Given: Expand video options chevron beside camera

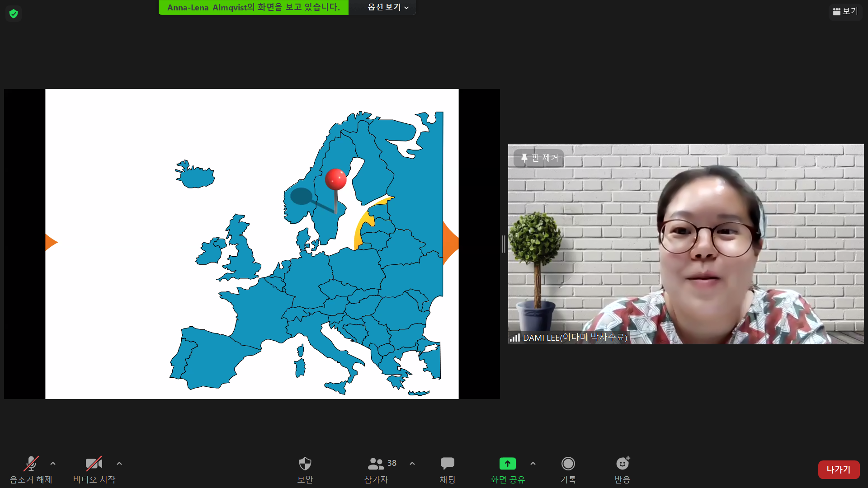Looking at the screenshot, I should click(119, 464).
